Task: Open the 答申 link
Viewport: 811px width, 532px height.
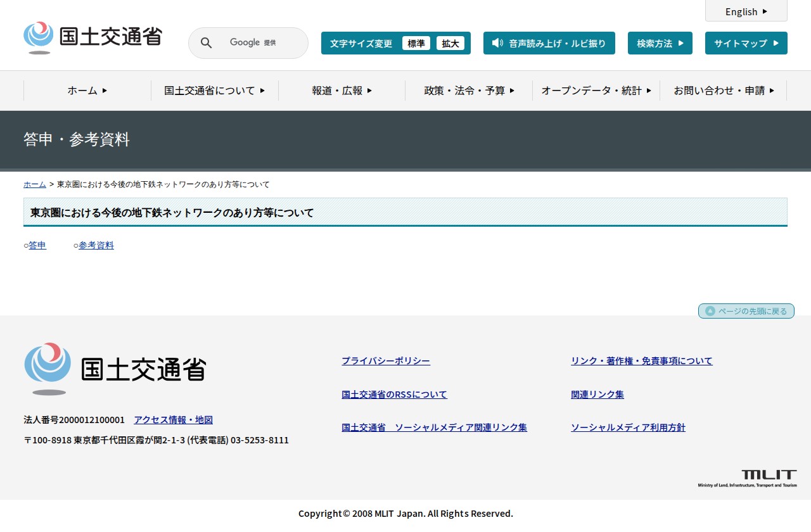Action: coord(37,245)
